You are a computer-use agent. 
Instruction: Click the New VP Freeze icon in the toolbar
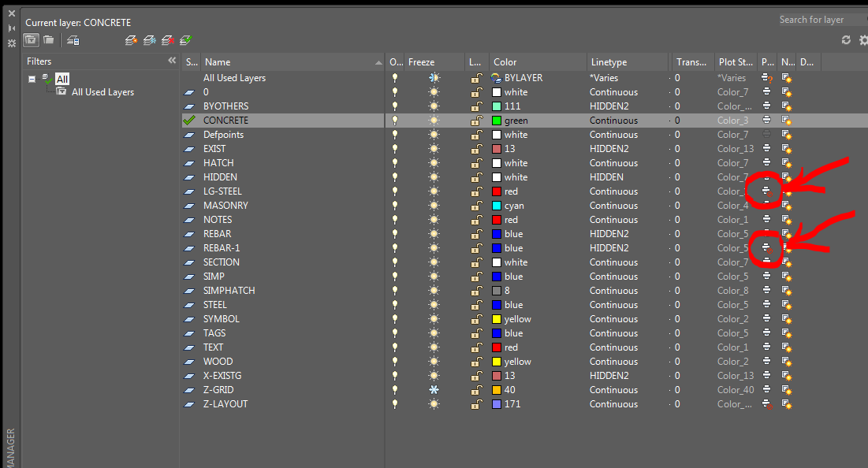click(x=150, y=40)
